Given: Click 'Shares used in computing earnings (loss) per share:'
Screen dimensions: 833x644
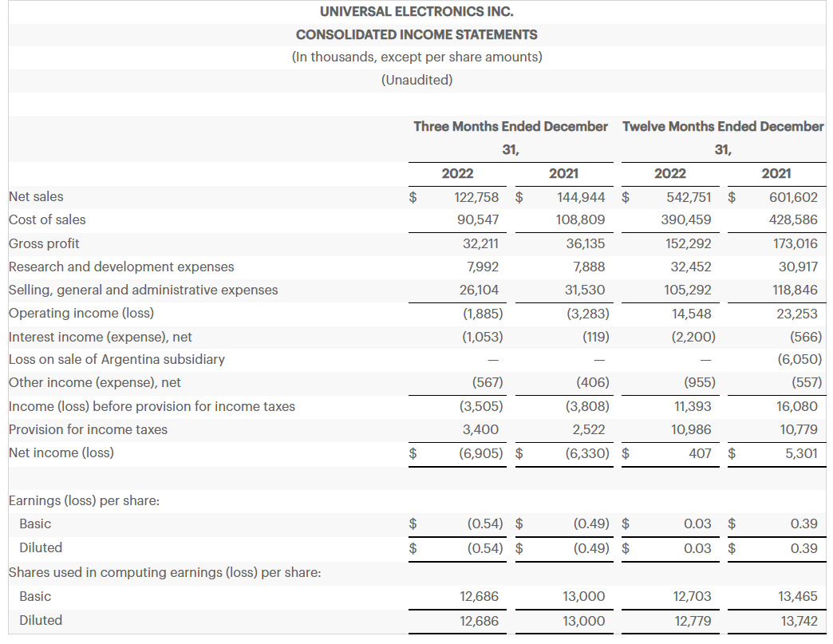Looking at the screenshot, I should click(165, 572).
